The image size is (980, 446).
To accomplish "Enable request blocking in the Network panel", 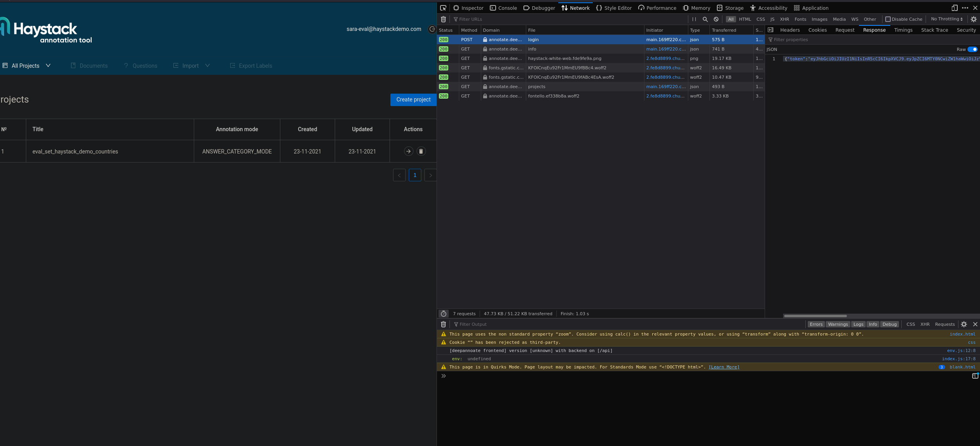I will [x=715, y=19].
